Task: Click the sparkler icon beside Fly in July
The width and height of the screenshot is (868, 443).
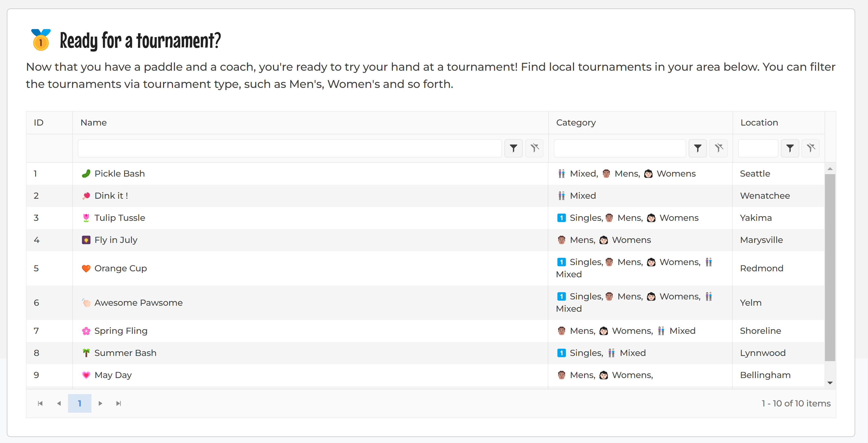Action: [x=86, y=240]
